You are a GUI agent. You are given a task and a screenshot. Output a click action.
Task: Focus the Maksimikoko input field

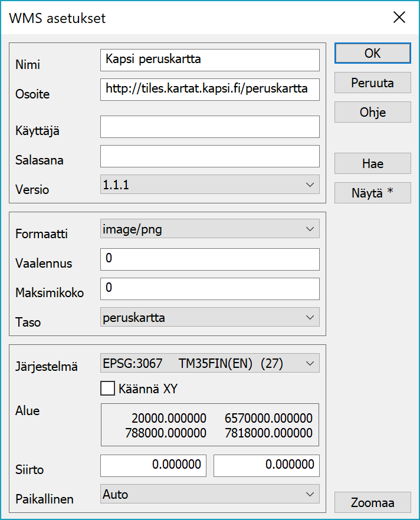[209, 288]
